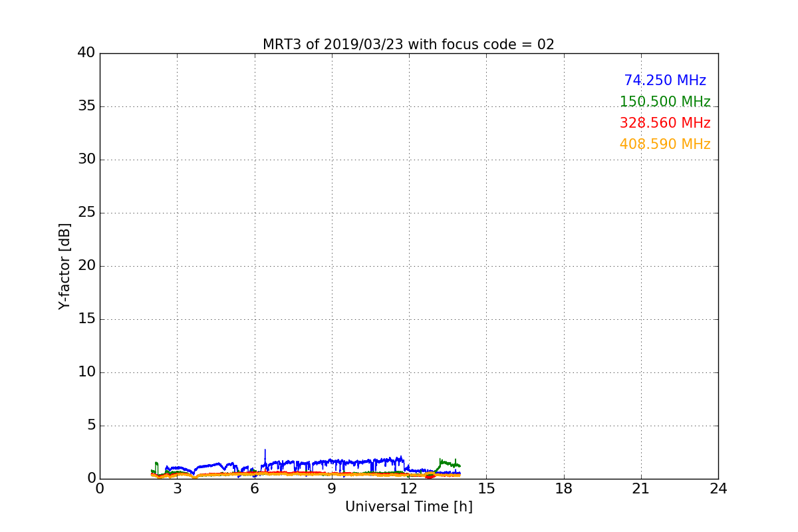Select the 74.250 MHz legend label
This screenshot has width=798, height=532.
pyautogui.click(x=665, y=80)
